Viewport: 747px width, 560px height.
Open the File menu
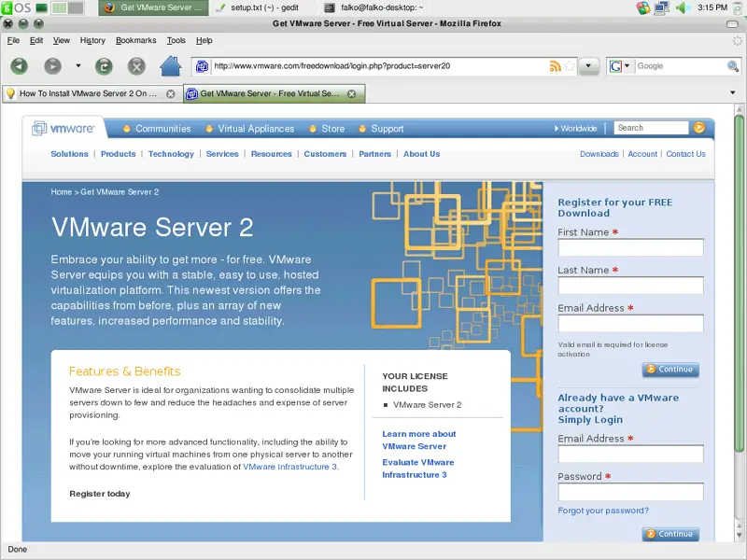(13, 40)
